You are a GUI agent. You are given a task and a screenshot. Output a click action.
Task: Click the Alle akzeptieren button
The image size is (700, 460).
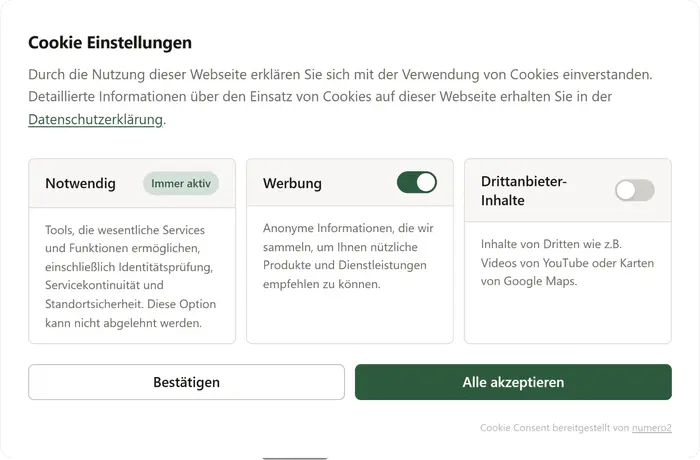click(513, 382)
